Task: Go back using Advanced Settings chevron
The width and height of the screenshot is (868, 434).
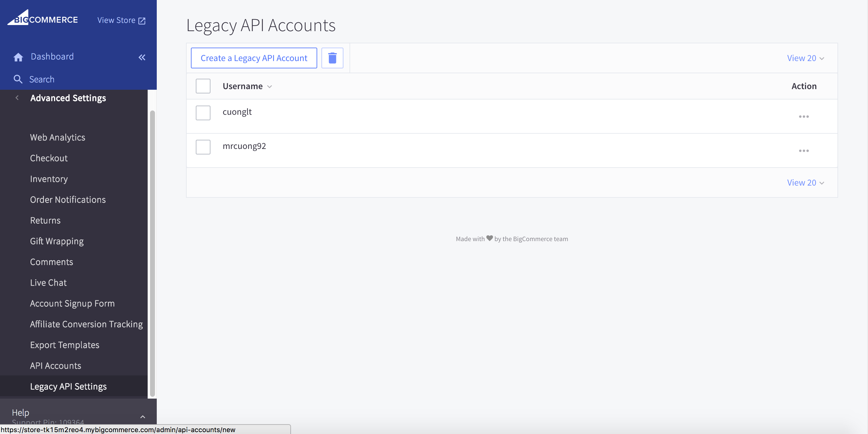Action: pos(17,98)
